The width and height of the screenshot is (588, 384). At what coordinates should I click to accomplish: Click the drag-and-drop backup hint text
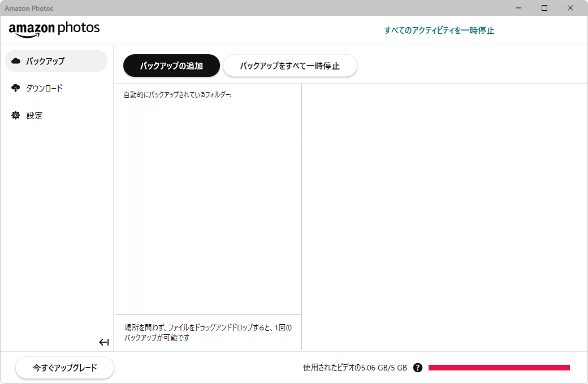click(x=207, y=331)
